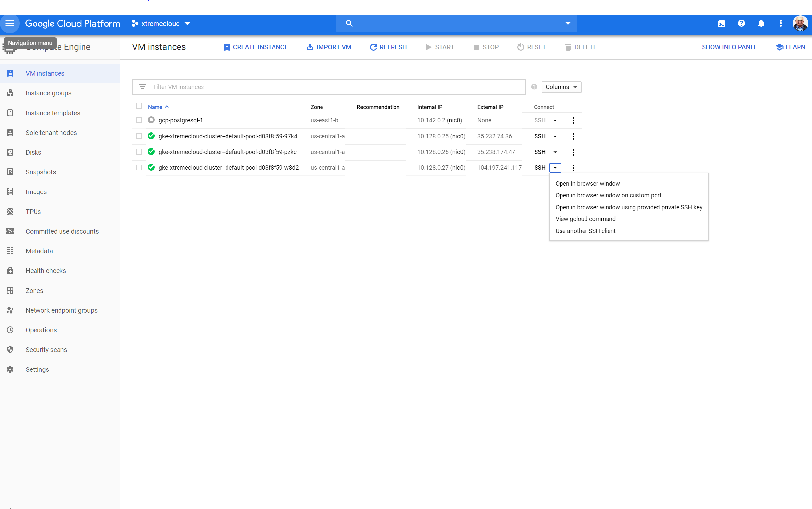Image resolution: width=812 pixels, height=509 pixels.
Task: Open more actions for instance ending w8d2
Action: click(574, 168)
